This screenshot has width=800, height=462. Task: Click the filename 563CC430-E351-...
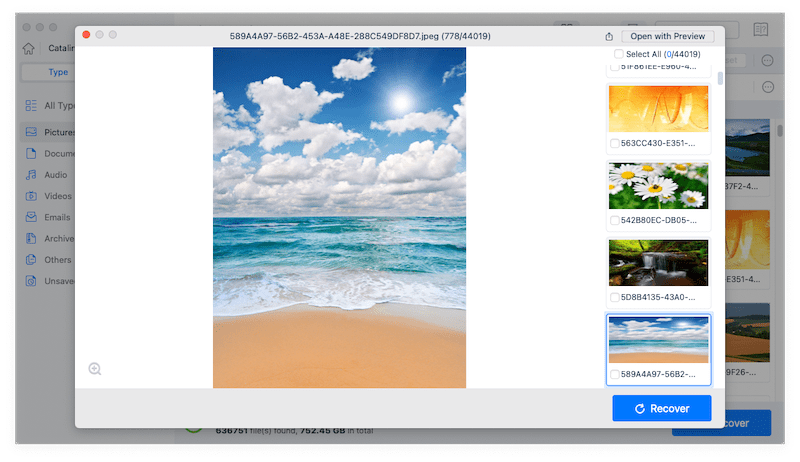tap(658, 143)
